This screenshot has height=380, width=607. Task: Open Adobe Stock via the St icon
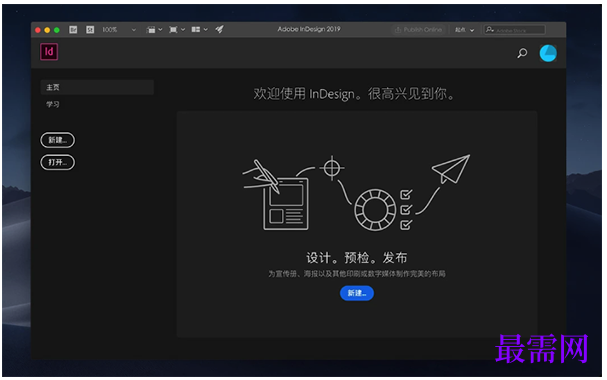point(90,30)
